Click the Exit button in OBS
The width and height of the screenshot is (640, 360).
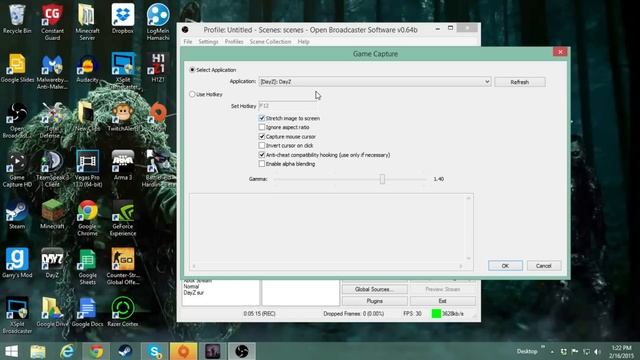[442, 301]
